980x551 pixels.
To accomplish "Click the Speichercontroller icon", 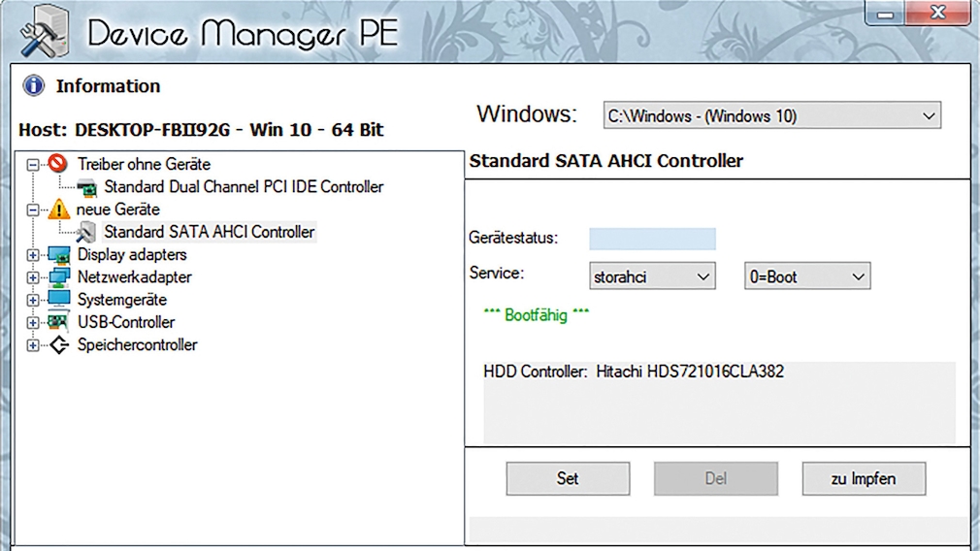I will pos(58,345).
